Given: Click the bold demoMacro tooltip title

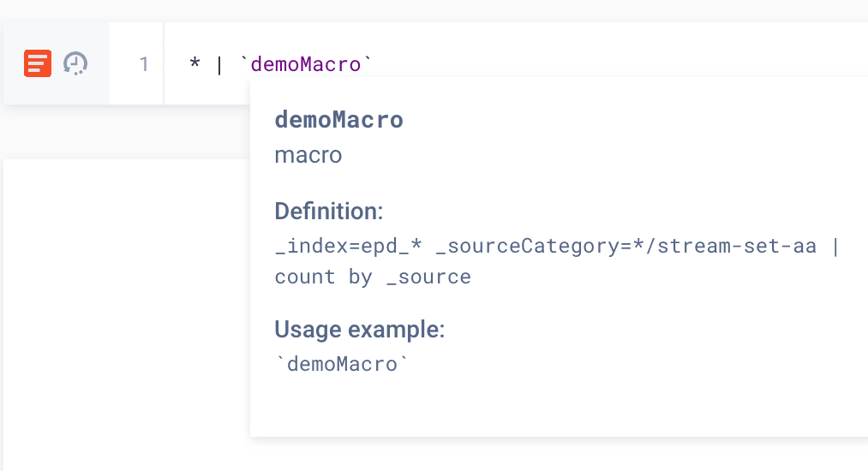Looking at the screenshot, I should click(x=338, y=120).
